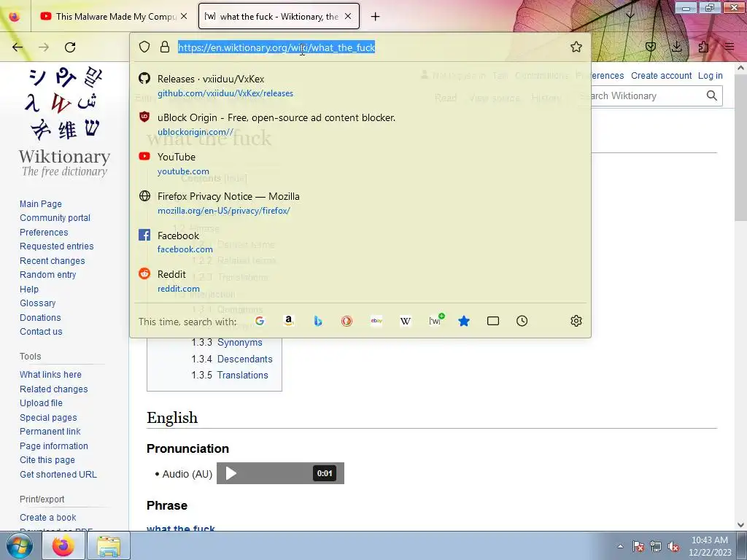Choose Firefox Privacy Notice suggestion
The height and width of the screenshot is (560, 747).
pos(360,203)
